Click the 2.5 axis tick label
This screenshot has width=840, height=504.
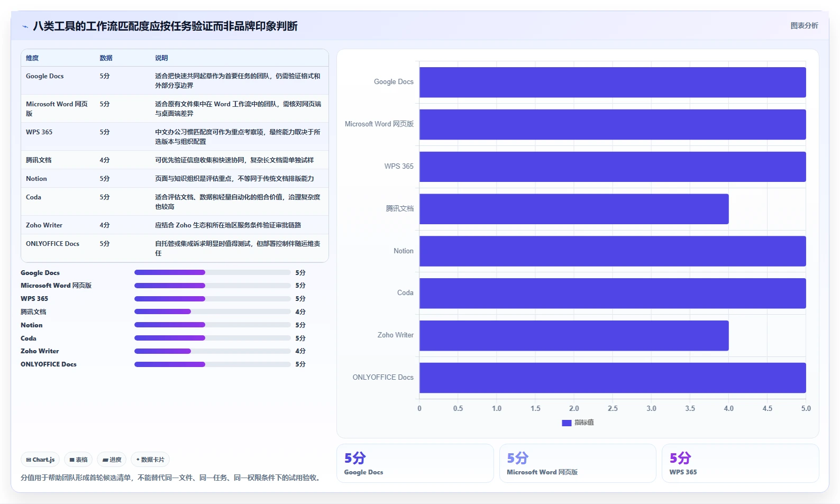(613, 409)
